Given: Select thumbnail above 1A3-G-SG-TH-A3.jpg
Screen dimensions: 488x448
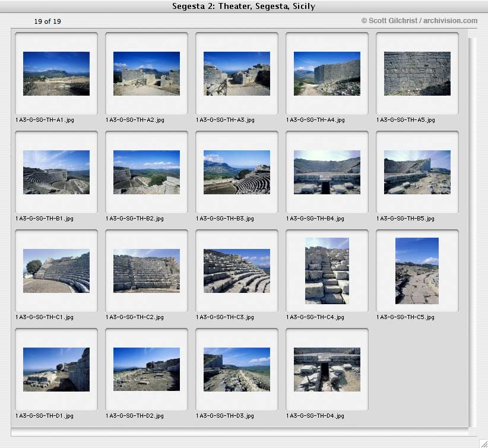Looking at the screenshot, I should (237, 74).
